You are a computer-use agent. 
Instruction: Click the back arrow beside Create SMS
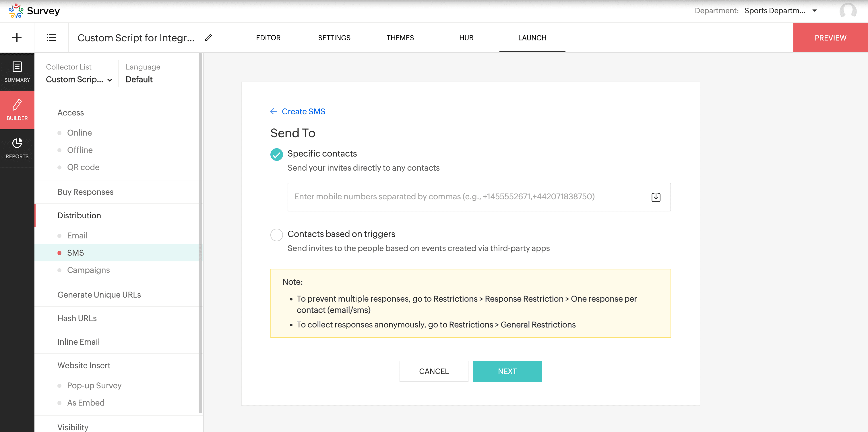[x=273, y=111]
